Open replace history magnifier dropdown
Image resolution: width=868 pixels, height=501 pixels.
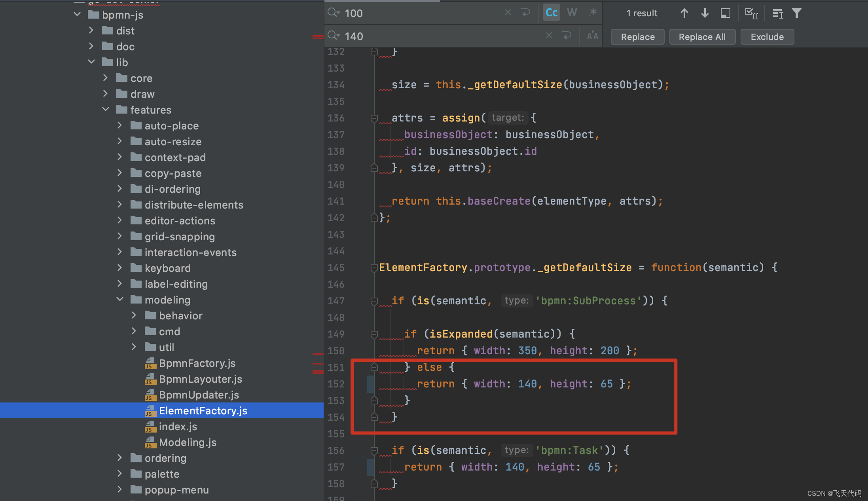pyautogui.click(x=334, y=36)
